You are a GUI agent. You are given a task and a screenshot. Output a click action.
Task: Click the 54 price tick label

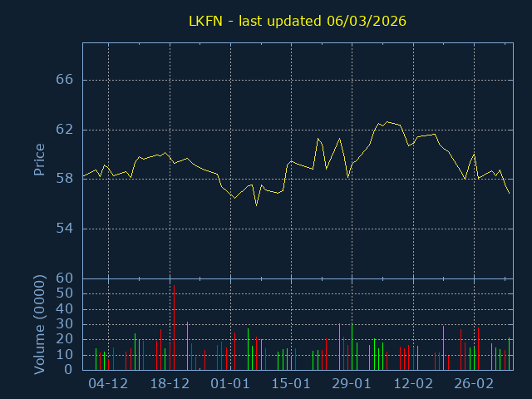click(65, 229)
